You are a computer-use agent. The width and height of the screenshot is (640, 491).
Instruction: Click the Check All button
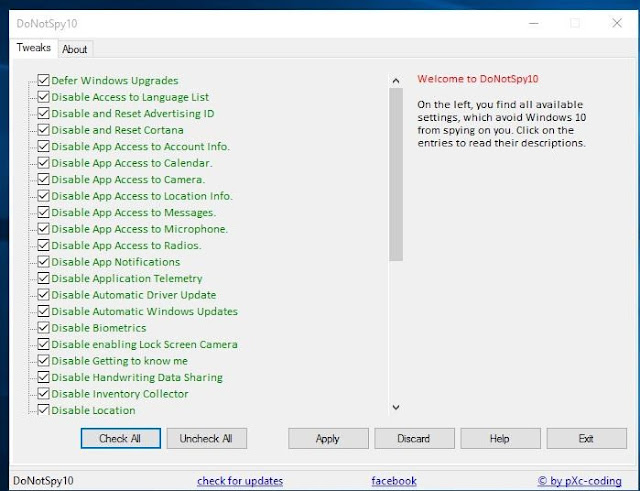click(120, 438)
